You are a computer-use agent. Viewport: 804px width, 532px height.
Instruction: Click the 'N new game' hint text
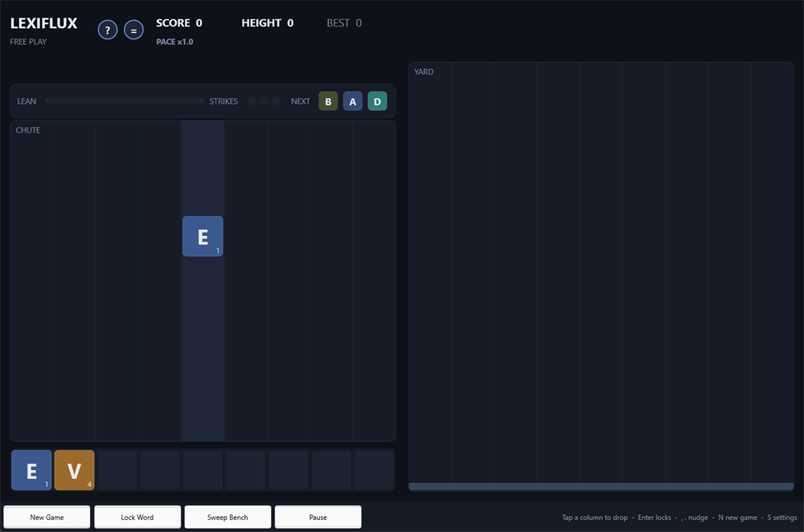point(737,518)
